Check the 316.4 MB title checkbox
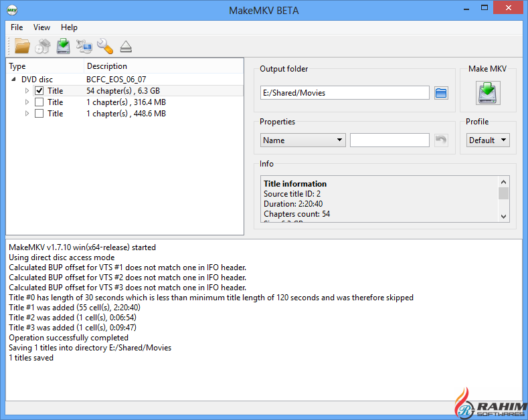 pos(39,102)
